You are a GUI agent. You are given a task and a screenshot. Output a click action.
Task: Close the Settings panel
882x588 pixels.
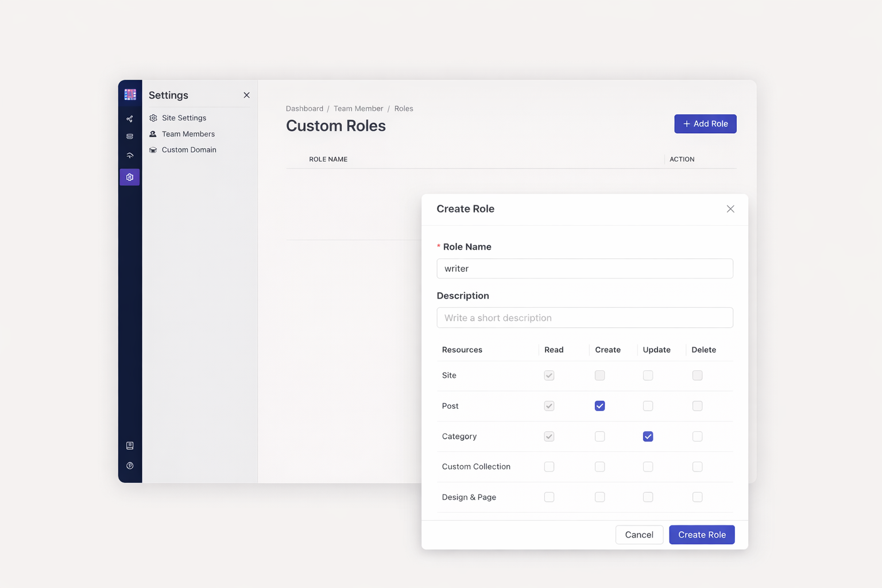point(246,95)
